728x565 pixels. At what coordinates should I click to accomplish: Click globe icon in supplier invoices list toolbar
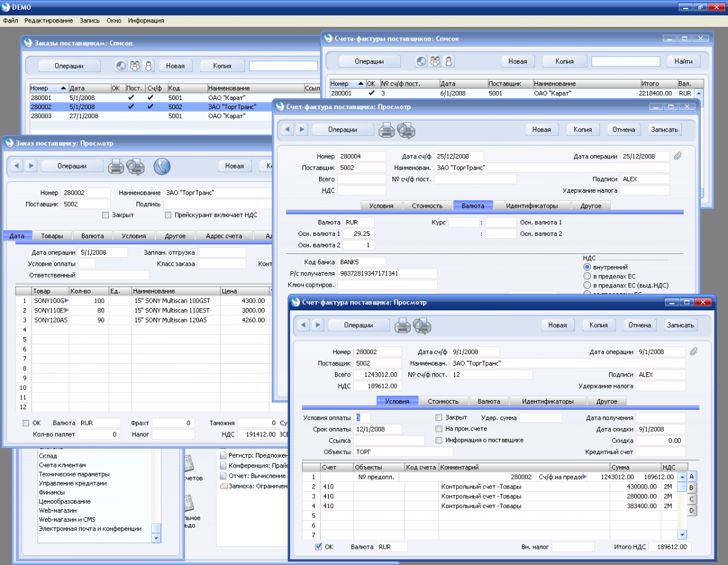click(x=421, y=61)
